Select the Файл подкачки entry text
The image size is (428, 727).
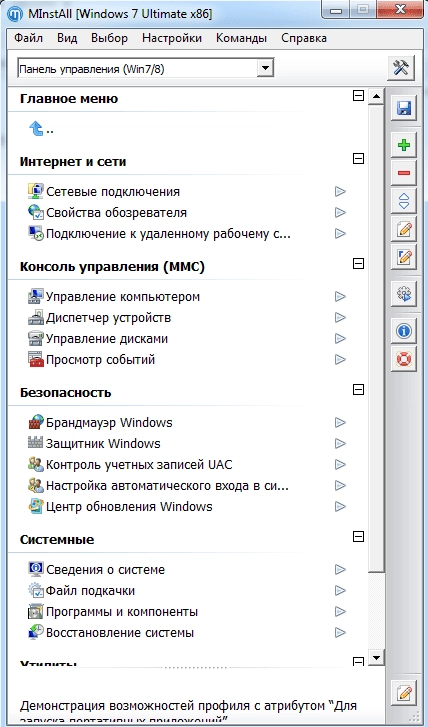click(x=90, y=591)
